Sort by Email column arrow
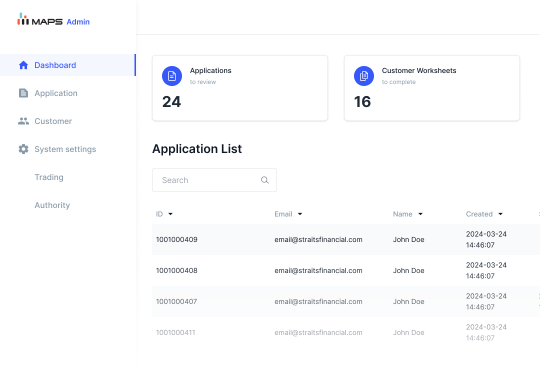 point(300,214)
